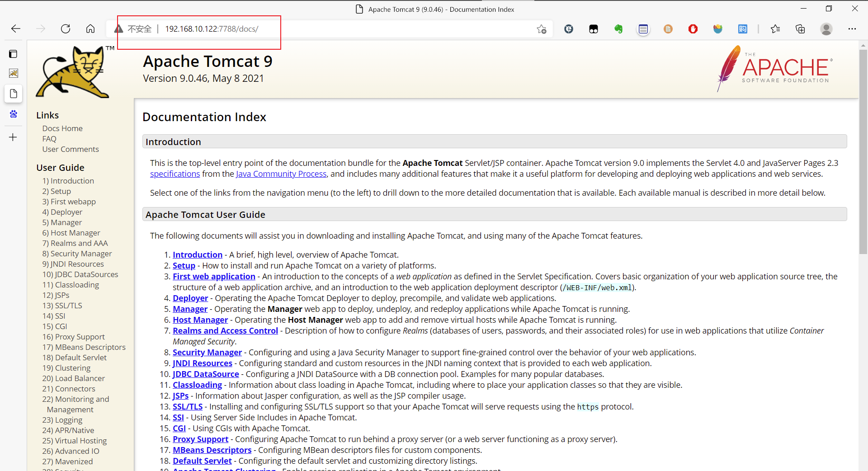
Task: Open sidebar item 4) Deployer
Action: tap(62, 212)
